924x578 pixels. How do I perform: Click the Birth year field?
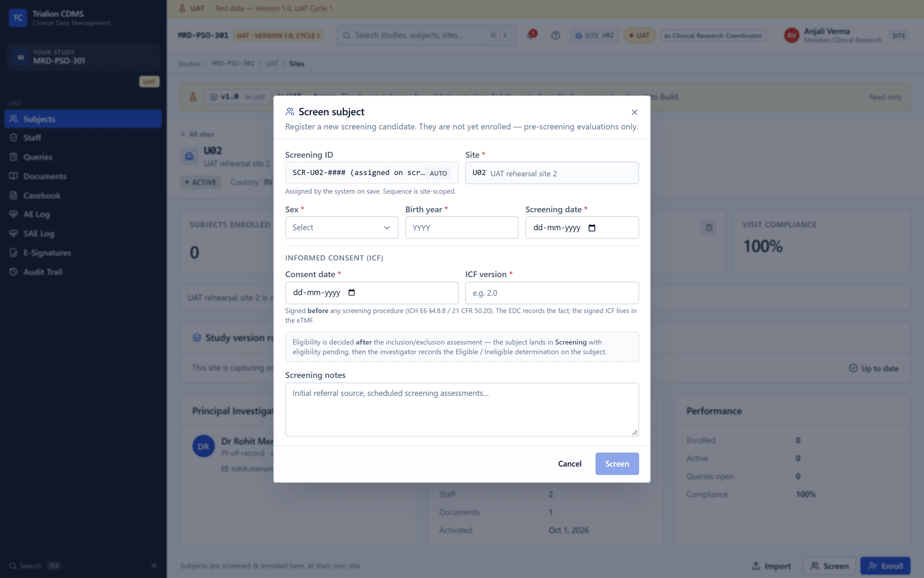click(x=462, y=227)
